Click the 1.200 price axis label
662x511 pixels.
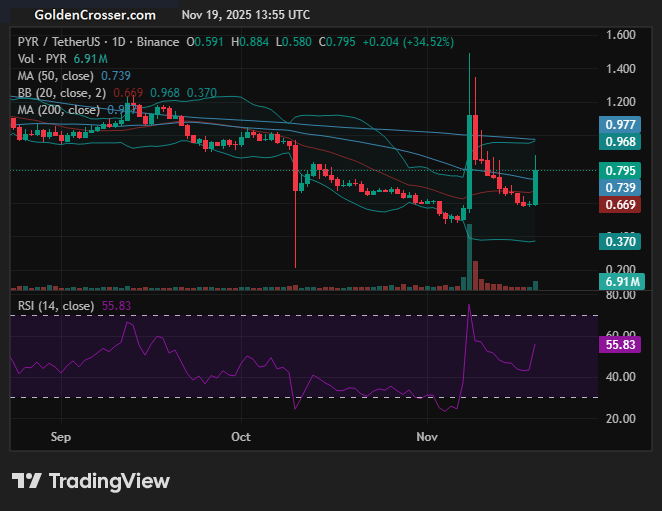coord(621,102)
